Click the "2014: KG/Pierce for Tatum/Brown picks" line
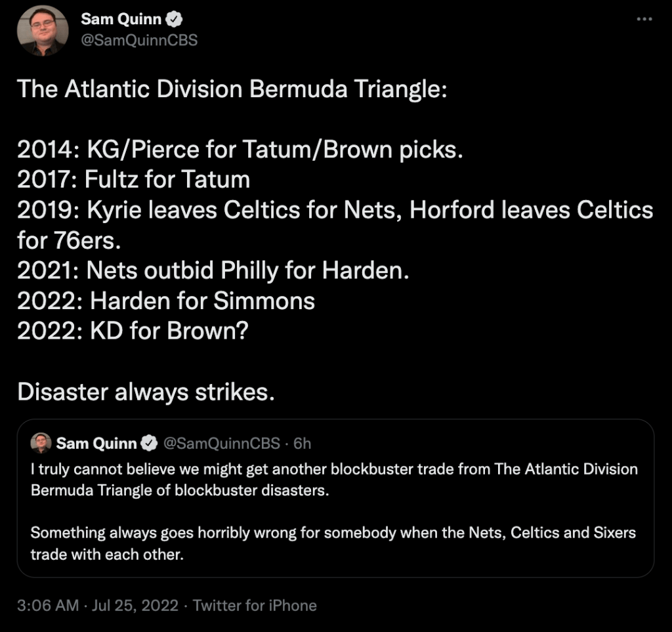Image resolution: width=672 pixels, height=632 pixels. click(240, 150)
